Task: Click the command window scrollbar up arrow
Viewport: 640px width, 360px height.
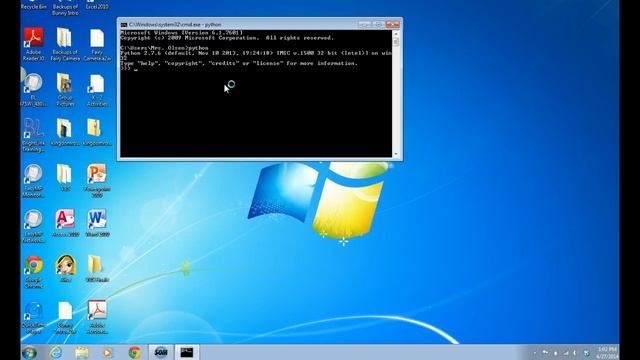Action: click(396, 34)
